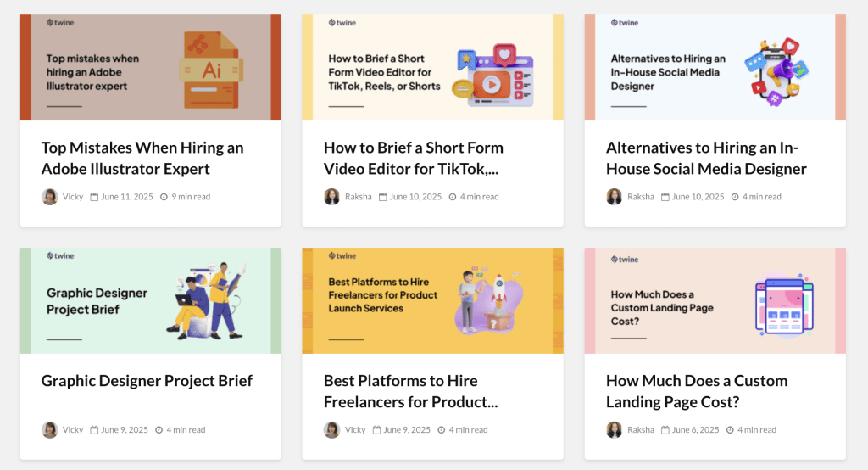This screenshot has height=470, width=868.
Task: Click Raksha's avatar on Short Form Video post
Action: (332, 197)
